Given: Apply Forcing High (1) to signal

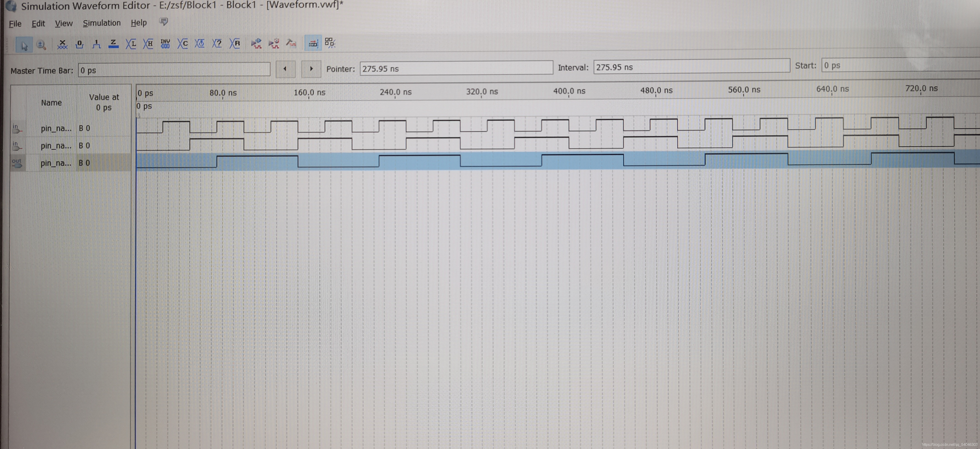Looking at the screenshot, I should point(96,44).
